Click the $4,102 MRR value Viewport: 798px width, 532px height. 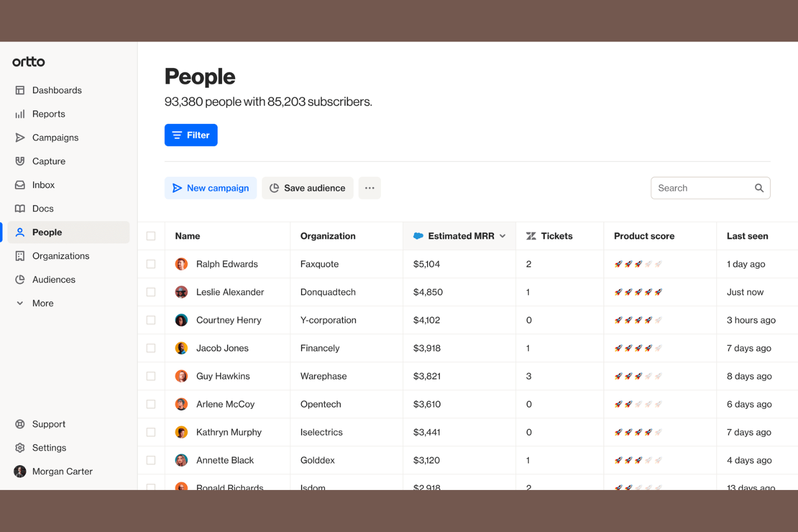[426, 320]
